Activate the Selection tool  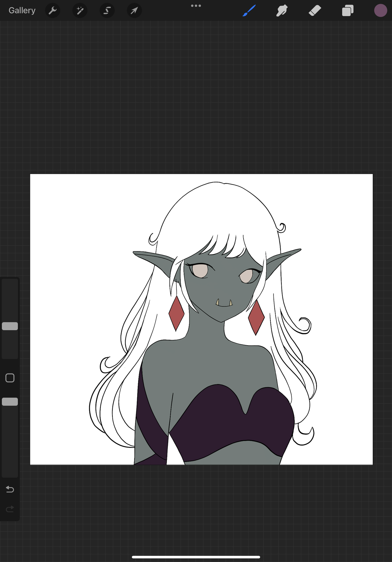click(107, 10)
